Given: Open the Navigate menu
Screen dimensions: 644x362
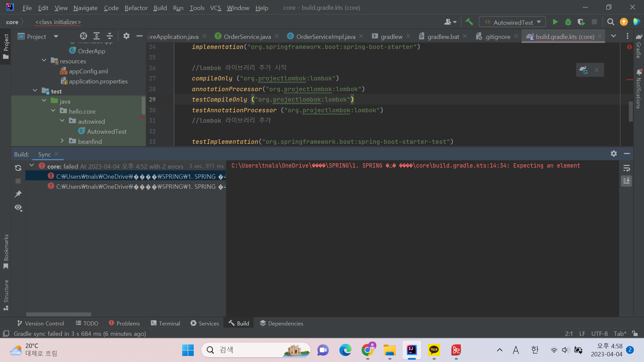Looking at the screenshot, I should click(x=85, y=8).
